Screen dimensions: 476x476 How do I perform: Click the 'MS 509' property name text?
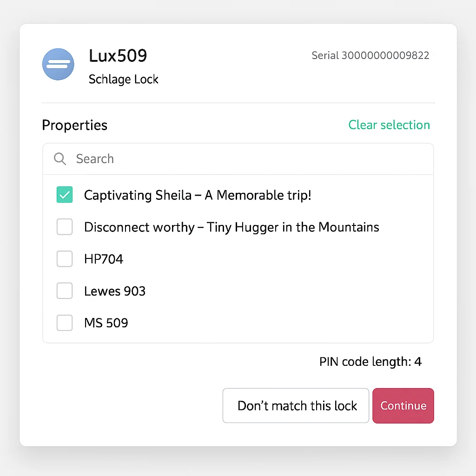click(x=106, y=323)
